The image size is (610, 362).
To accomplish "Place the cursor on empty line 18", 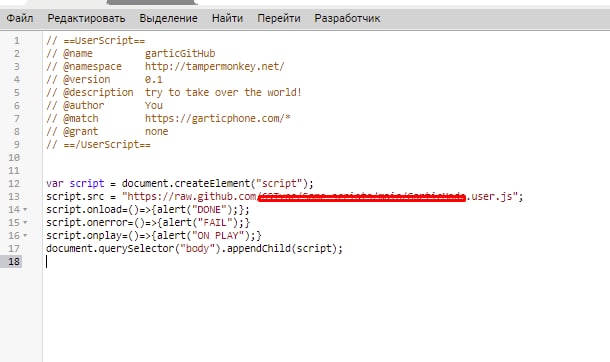I will (326, 261).
